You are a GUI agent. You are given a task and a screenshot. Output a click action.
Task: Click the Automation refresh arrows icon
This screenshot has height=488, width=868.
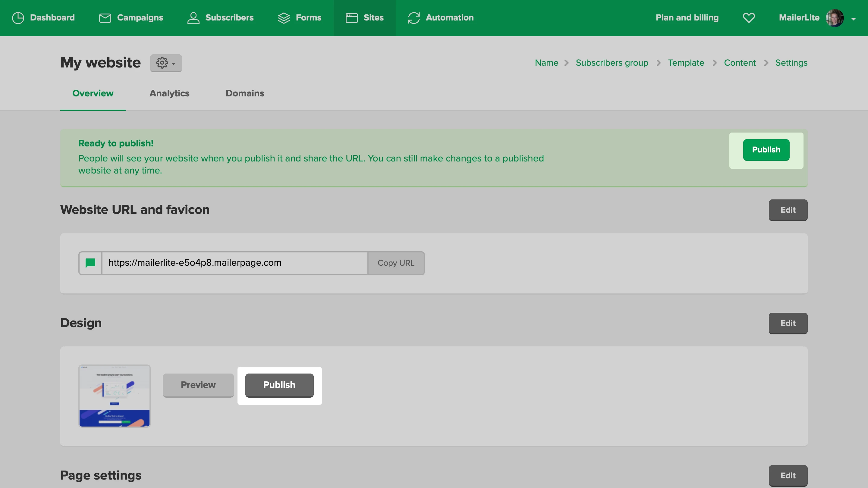click(414, 18)
